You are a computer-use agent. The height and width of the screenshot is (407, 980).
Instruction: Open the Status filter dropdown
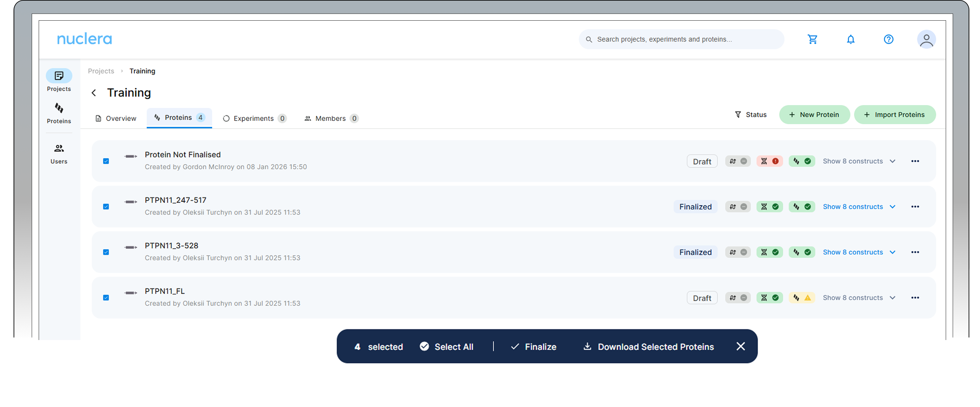tap(750, 115)
